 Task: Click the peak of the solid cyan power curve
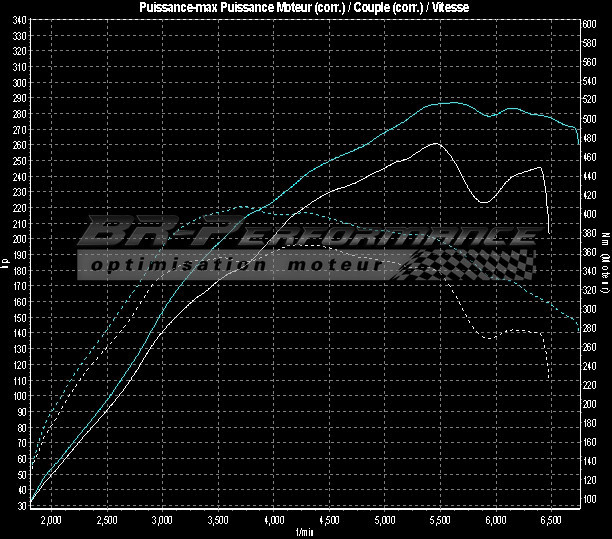[452, 102]
